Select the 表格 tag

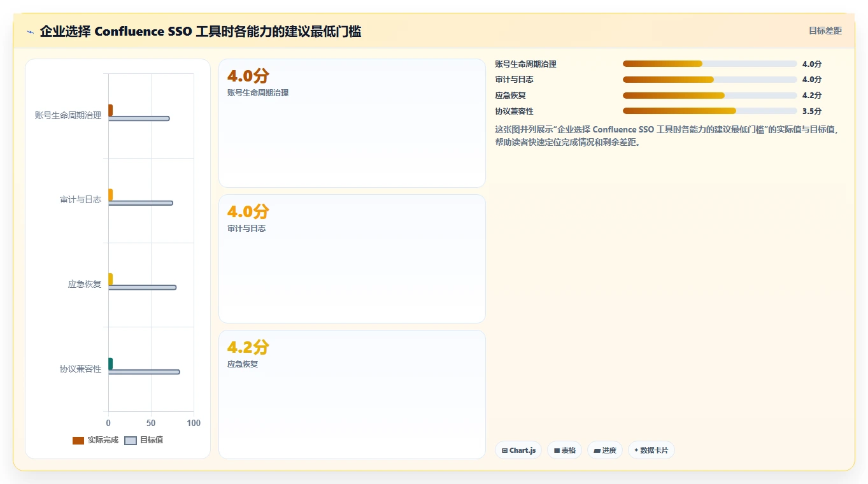pyautogui.click(x=564, y=450)
